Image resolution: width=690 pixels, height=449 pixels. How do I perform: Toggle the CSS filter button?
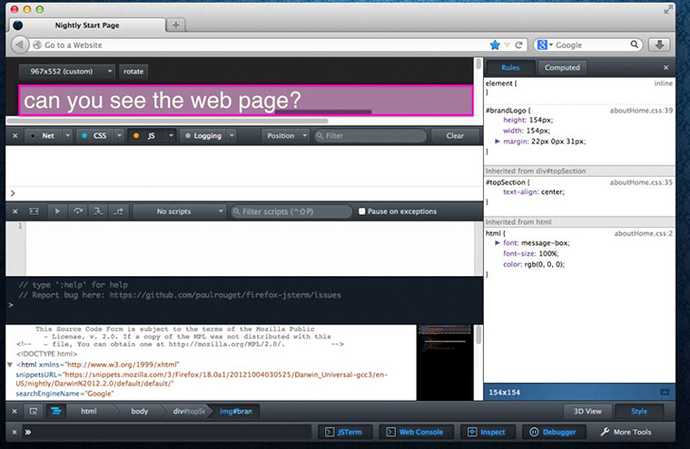point(99,135)
